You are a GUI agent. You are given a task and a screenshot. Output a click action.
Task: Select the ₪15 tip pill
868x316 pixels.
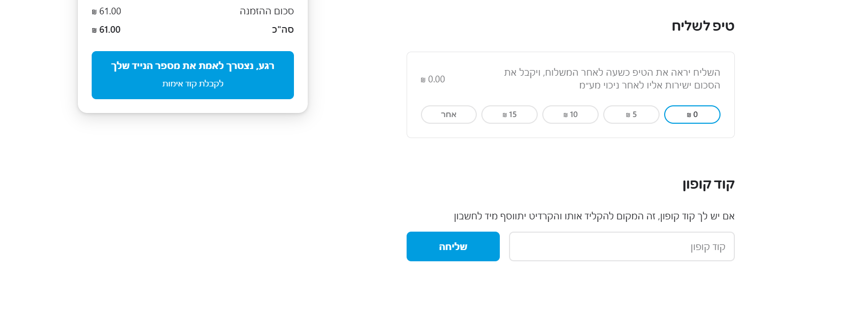pos(509,115)
